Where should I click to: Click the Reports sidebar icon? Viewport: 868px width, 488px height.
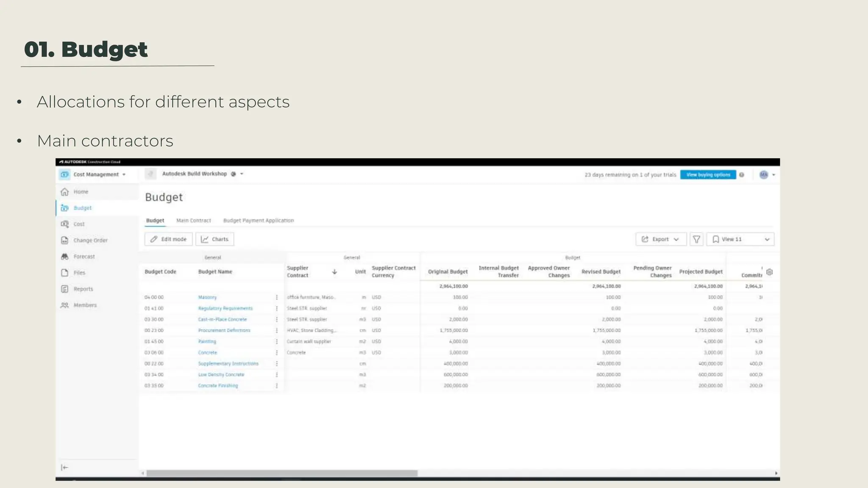pos(64,289)
